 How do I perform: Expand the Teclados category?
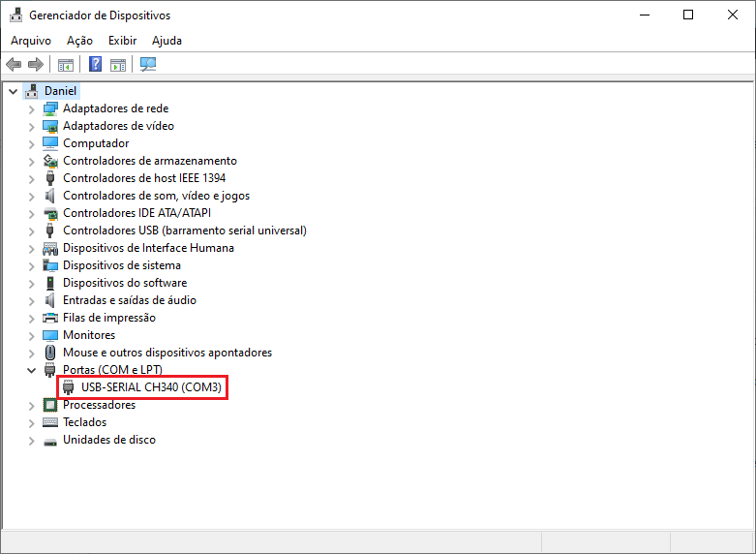[x=31, y=423]
